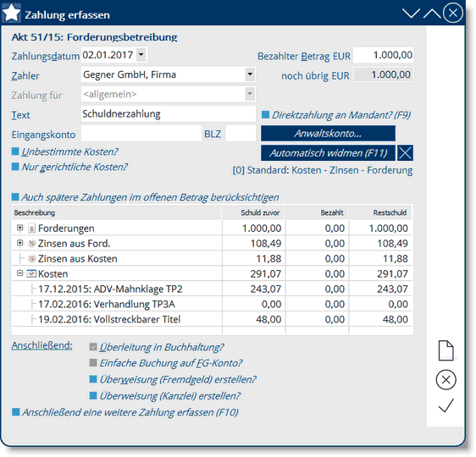This screenshot has height=457, width=476.
Task: Click the upward chevron in title bar
Action: tap(432, 13)
